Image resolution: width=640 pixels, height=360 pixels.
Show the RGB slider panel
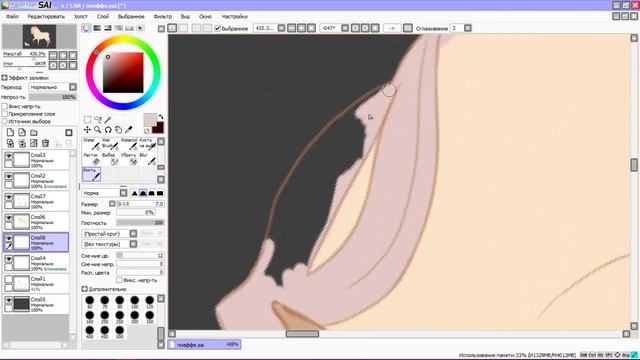pos(97,28)
